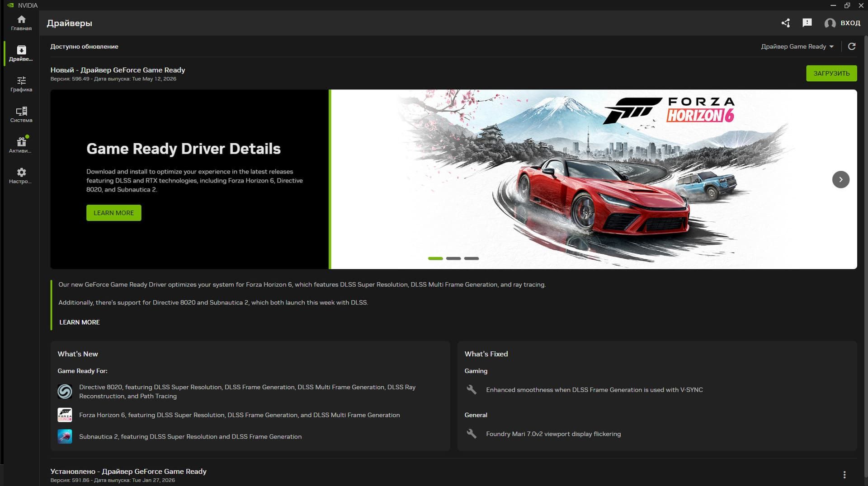This screenshot has height=486, width=868.
Task: Click the Forza Horizon 6 feature text
Action: [x=239, y=415]
